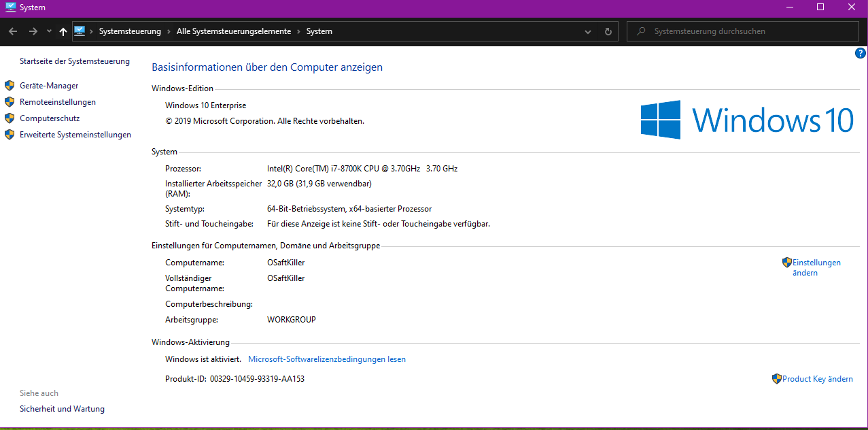
Task: Open Erweiterte Systemeinstellungen link
Action: [75, 135]
